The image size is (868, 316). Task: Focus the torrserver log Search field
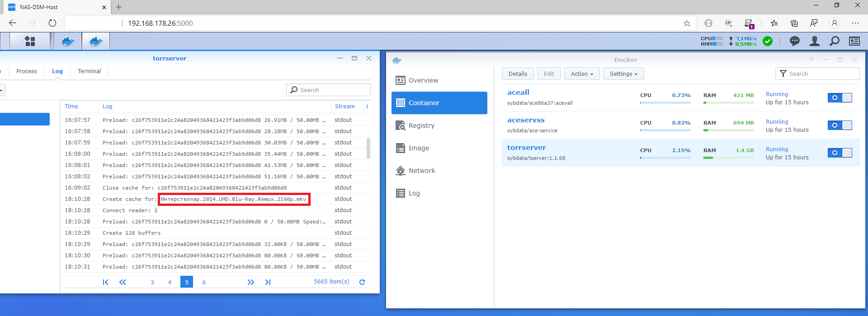[328, 90]
